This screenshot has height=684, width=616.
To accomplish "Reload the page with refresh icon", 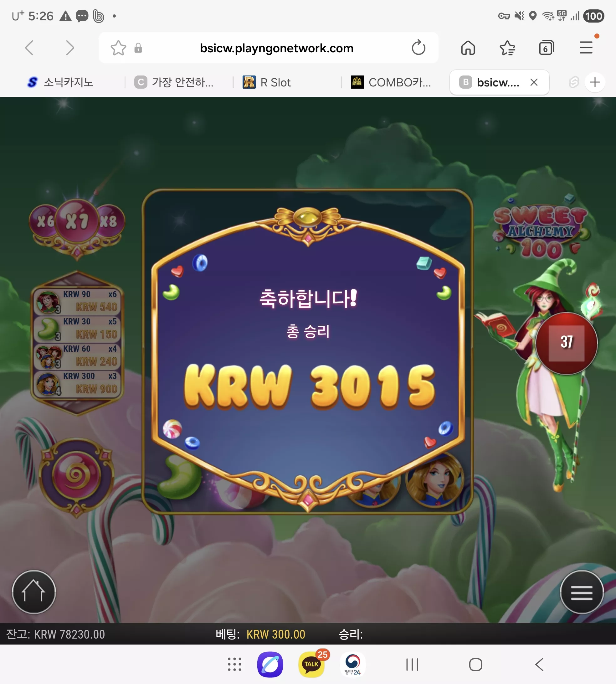I will pyautogui.click(x=418, y=48).
